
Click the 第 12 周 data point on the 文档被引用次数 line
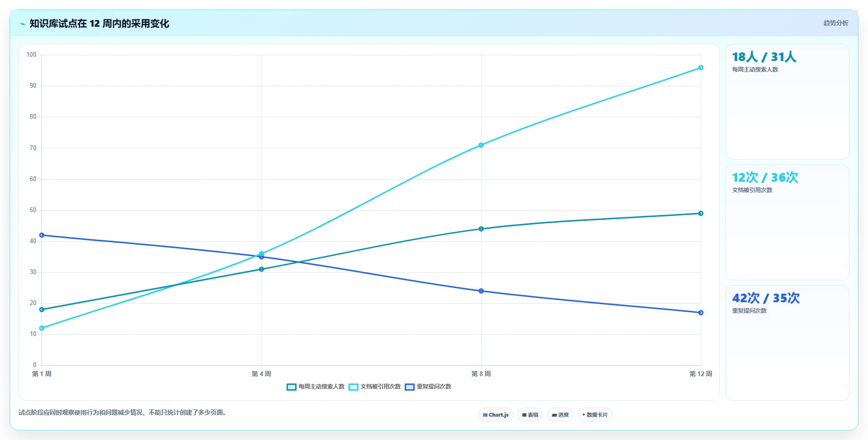[701, 68]
